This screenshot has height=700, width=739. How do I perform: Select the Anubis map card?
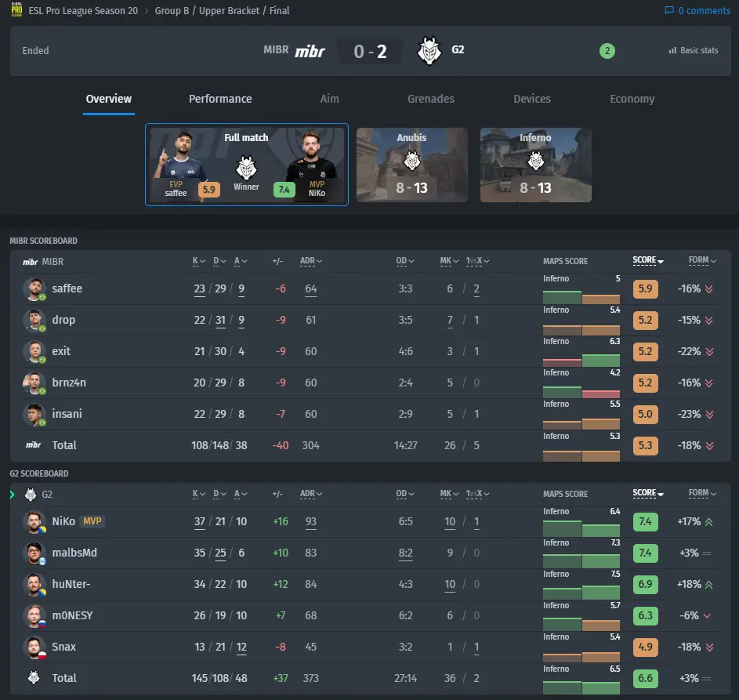coord(412,165)
